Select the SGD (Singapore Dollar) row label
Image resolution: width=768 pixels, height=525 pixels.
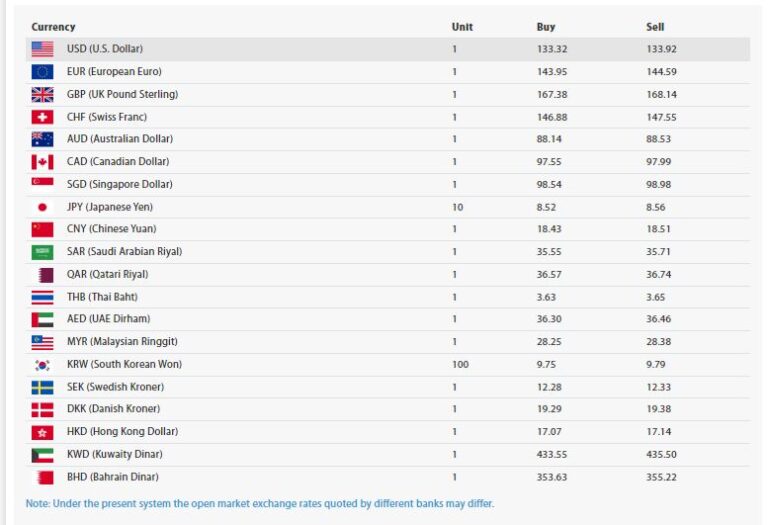(x=120, y=184)
